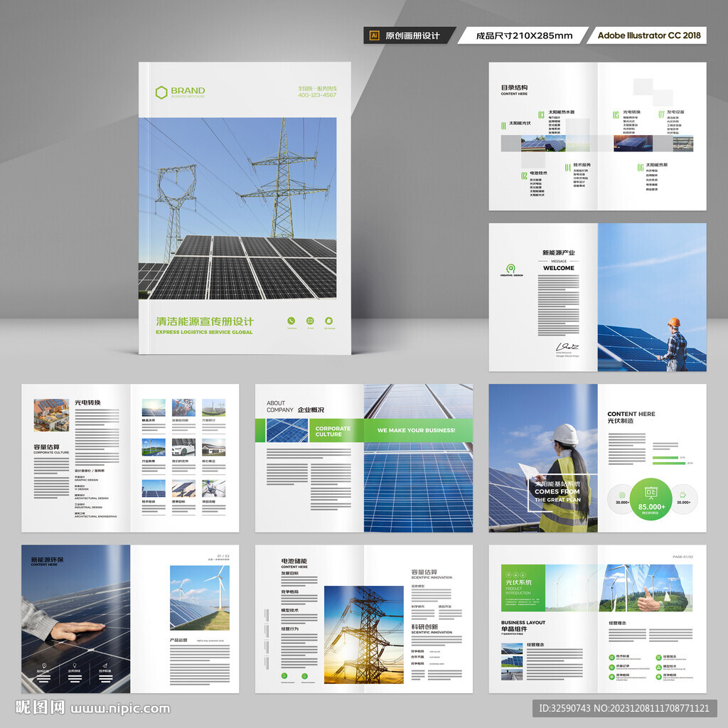
Task: Click the green tools icon in right column top row
Action: pyautogui.click(x=658, y=657)
